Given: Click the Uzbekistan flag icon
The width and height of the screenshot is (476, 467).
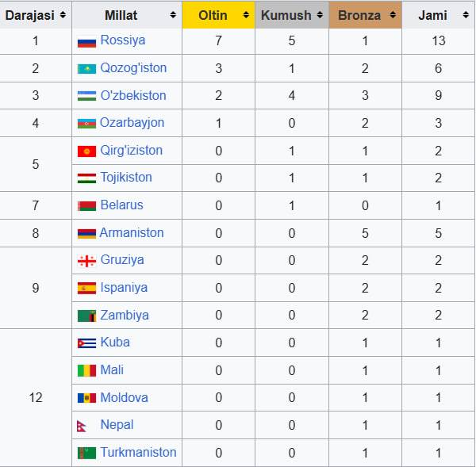Looking at the screenshot, I should point(86,96).
